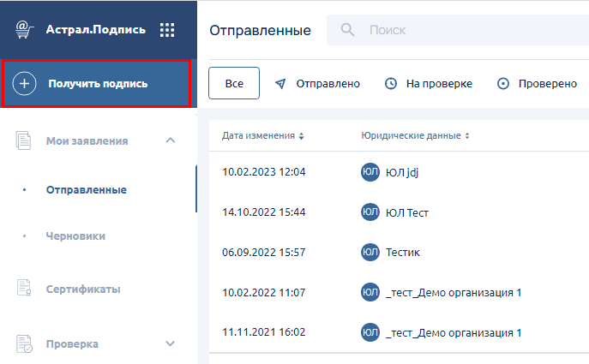
Task: Click the target icon of Проверено
Action: pos(503,83)
